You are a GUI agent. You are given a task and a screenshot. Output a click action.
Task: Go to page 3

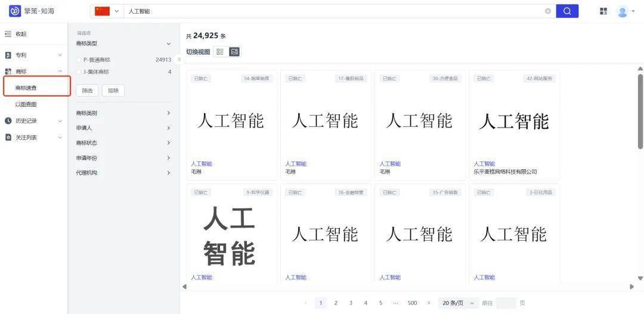coord(351,303)
